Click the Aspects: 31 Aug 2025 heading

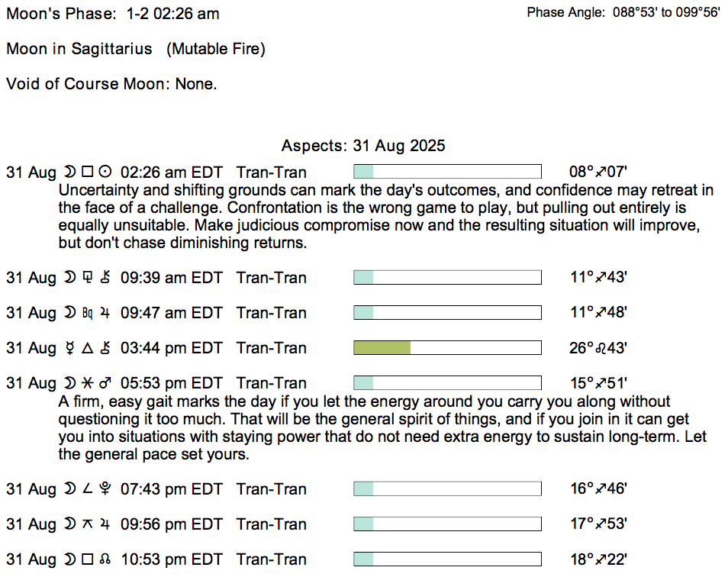point(363,146)
